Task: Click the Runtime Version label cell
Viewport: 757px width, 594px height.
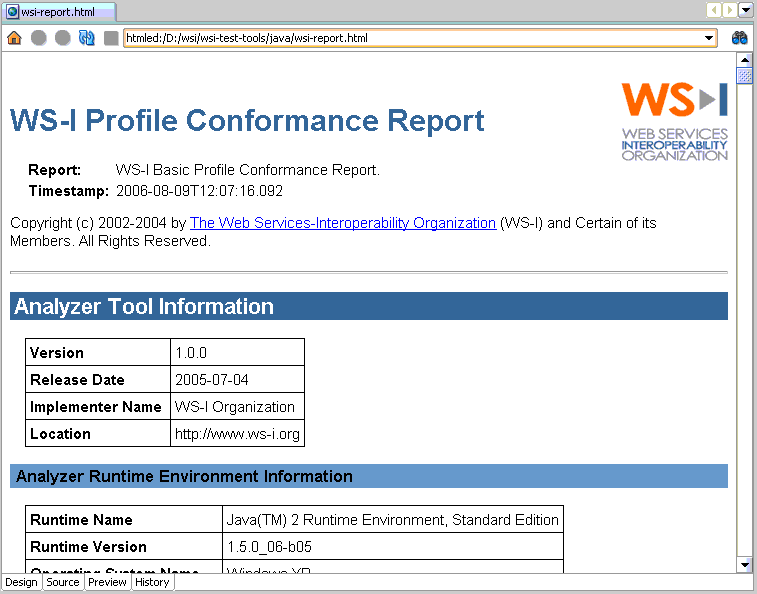Action: coord(124,547)
